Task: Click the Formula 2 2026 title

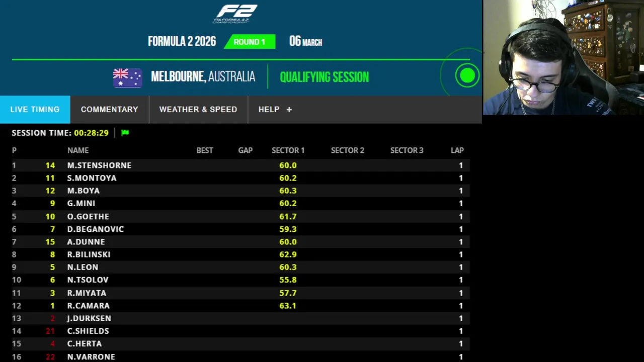Action: [182, 41]
